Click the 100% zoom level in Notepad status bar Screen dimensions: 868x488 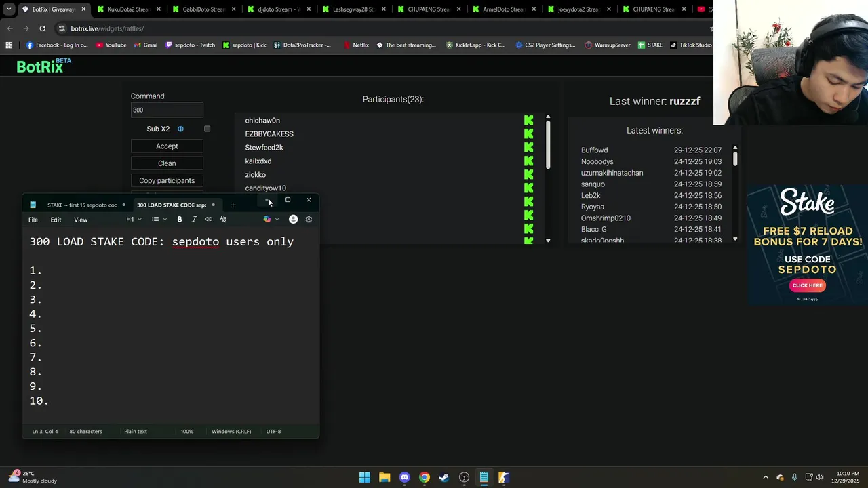(x=186, y=432)
